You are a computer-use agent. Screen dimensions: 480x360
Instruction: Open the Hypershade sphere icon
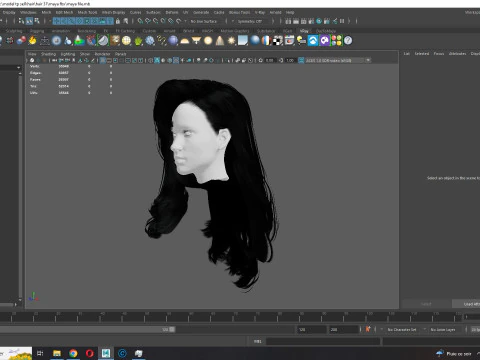(x=319, y=21)
